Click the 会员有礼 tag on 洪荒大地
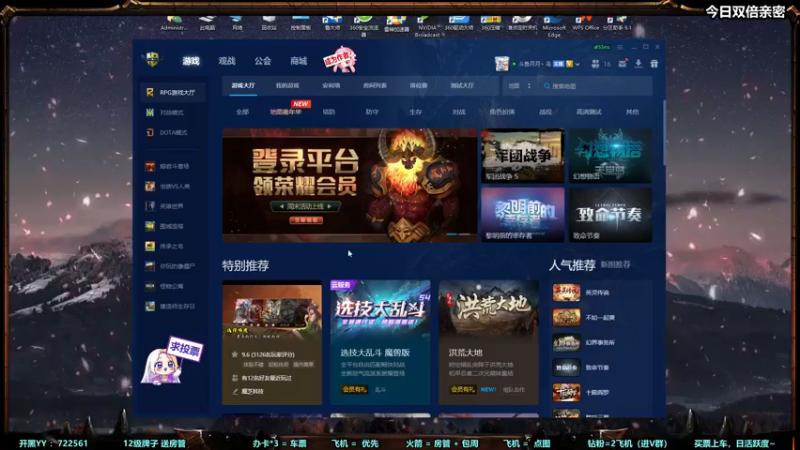Screen dimensions: 800x450 coord(462,389)
